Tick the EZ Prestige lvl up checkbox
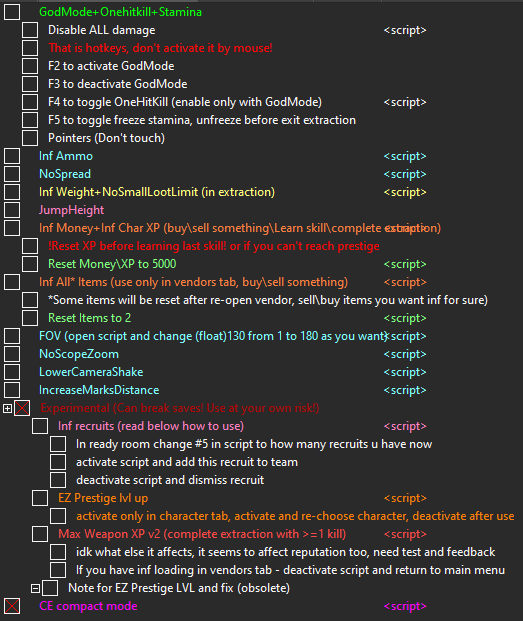Image resolution: width=523 pixels, height=621 pixels. click(x=40, y=498)
